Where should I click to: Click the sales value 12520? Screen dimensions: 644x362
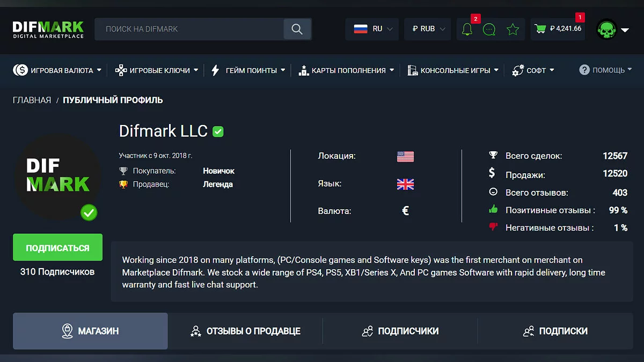pyautogui.click(x=615, y=174)
